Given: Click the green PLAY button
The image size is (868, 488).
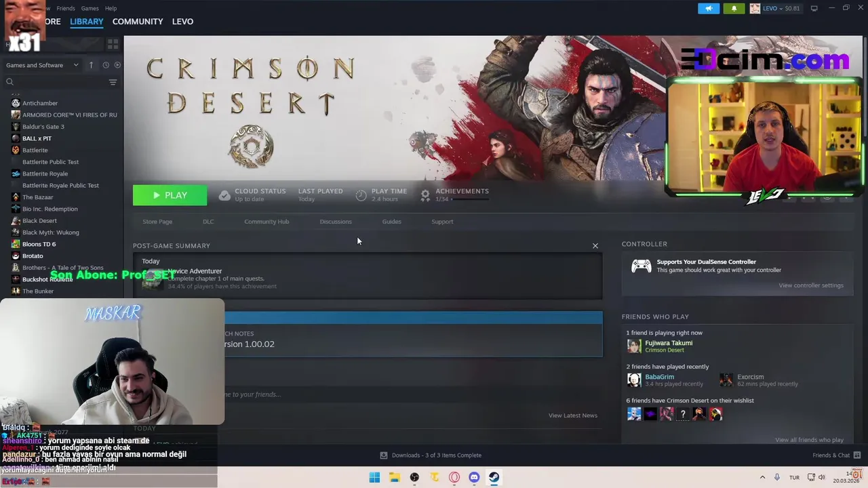Looking at the screenshot, I should 170,195.
